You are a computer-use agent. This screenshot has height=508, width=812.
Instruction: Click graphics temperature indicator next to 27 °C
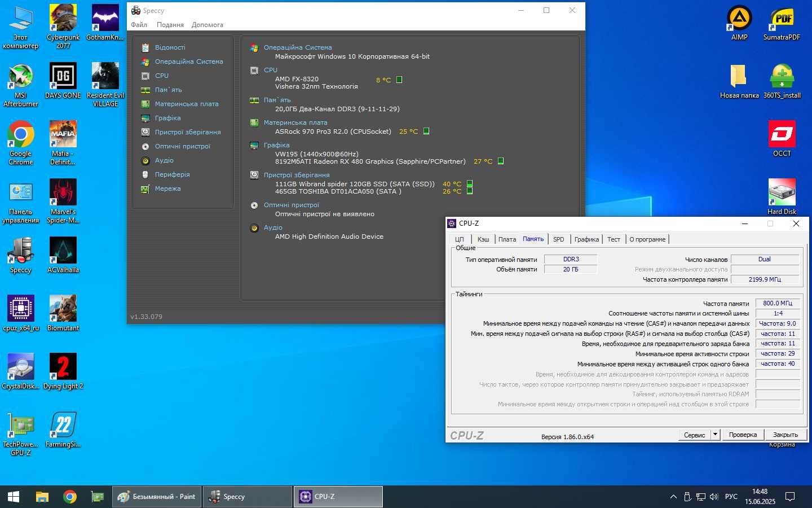point(500,161)
